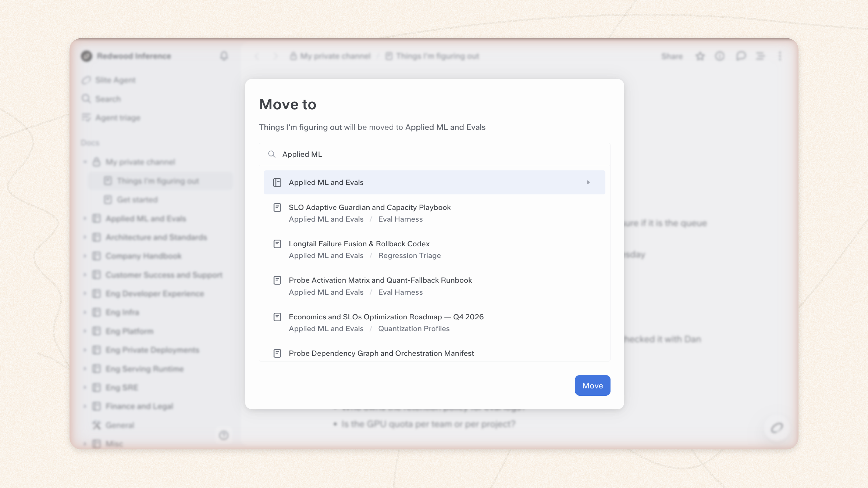Open document info icon in the header
The image size is (868, 488).
[x=720, y=56]
